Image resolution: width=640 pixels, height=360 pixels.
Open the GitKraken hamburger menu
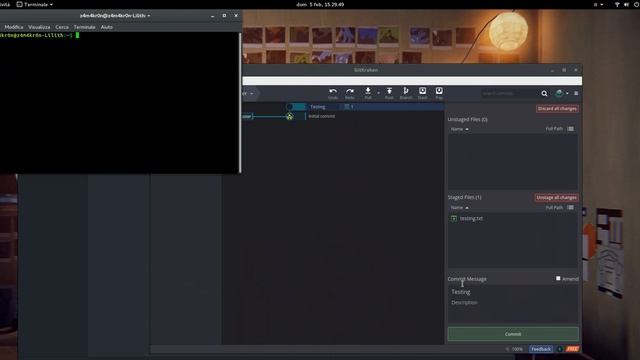(576, 93)
